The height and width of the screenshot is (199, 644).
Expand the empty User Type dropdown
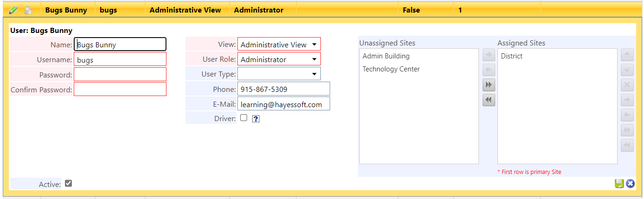(279, 74)
